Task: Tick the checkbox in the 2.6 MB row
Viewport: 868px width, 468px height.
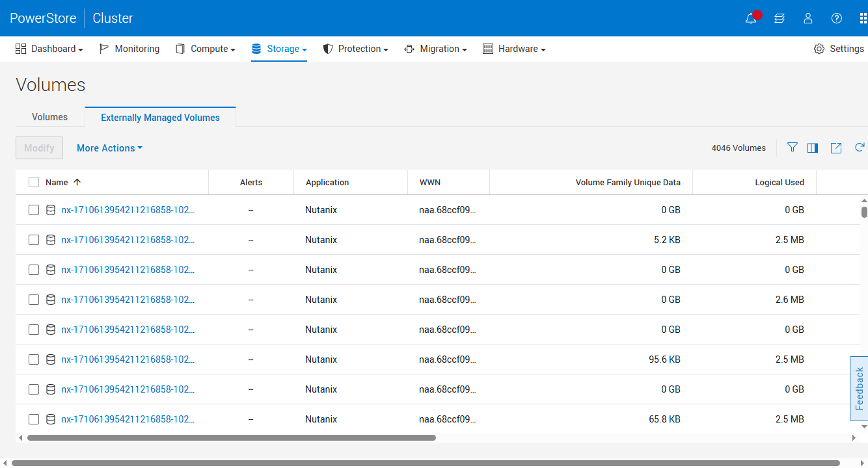Action: tap(34, 300)
